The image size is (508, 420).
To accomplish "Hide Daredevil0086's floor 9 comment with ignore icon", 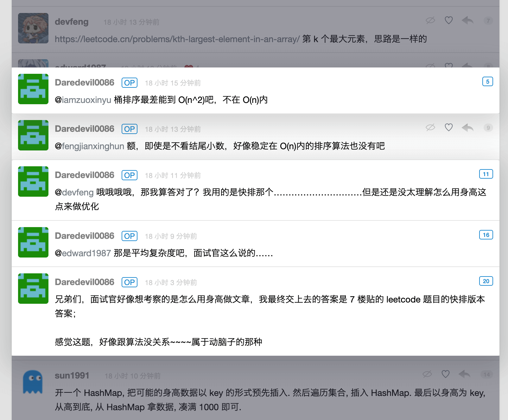I will (430, 128).
